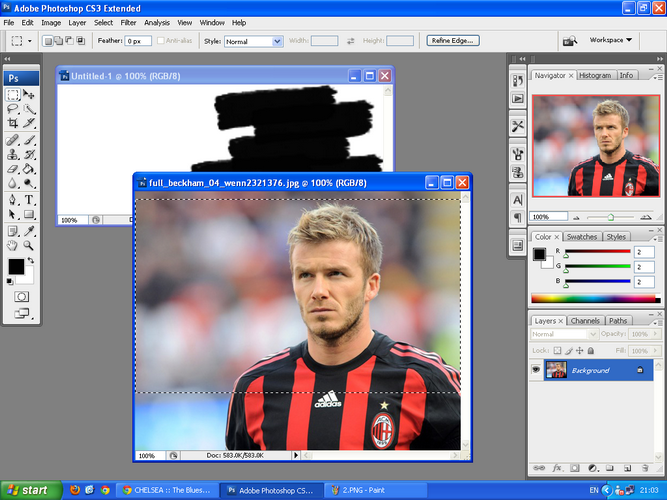Swap foreground and background colors

point(31,260)
